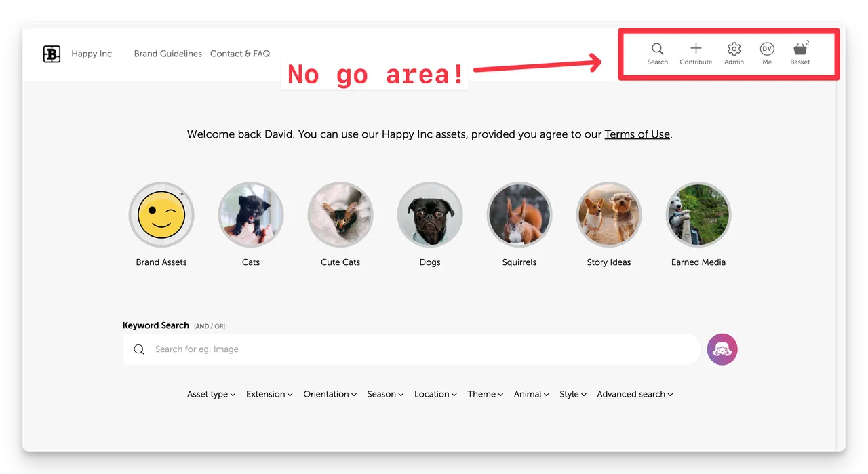Open the Brand Assets collection thumbnail

(161, 214)
